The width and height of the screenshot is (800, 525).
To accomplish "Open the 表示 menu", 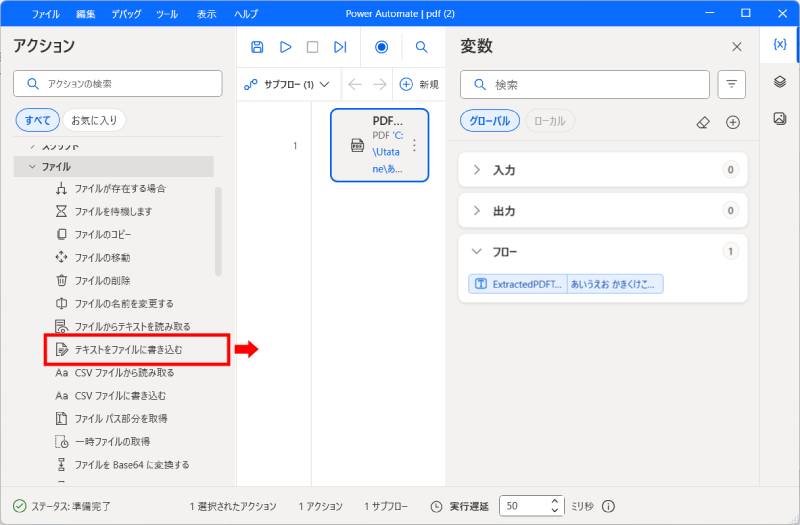I will coord(207,14).
